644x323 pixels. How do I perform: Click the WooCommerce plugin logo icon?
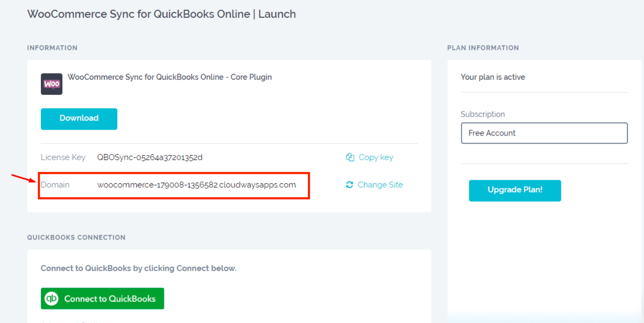tap(51, 84)
